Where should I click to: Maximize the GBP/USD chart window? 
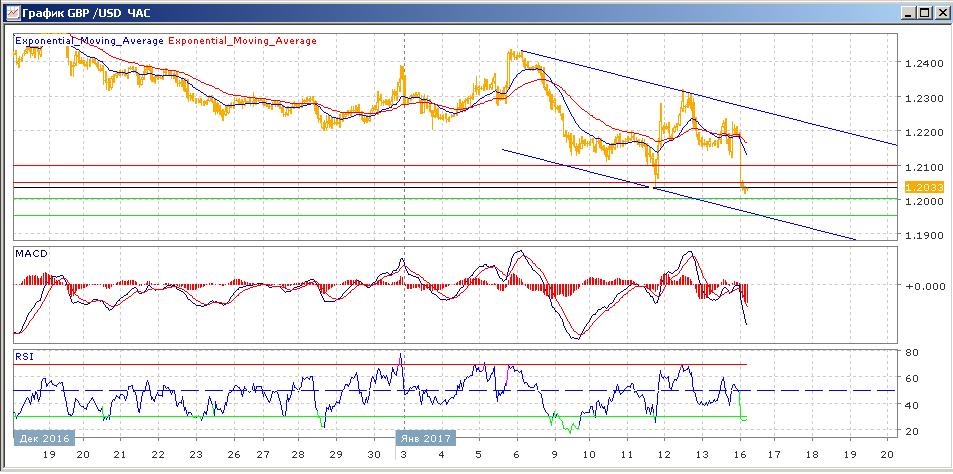tap(924, 13)
